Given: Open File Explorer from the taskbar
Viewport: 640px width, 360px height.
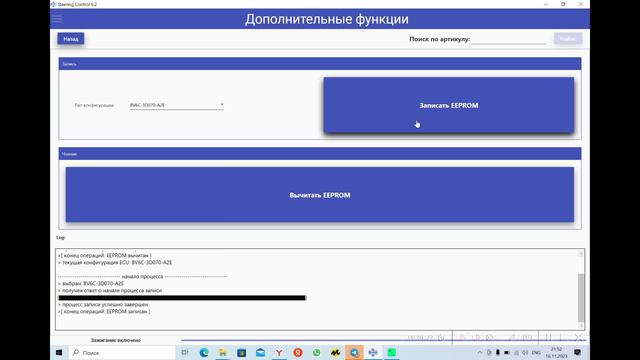Looking at the screenshot, I should (223, 353).
